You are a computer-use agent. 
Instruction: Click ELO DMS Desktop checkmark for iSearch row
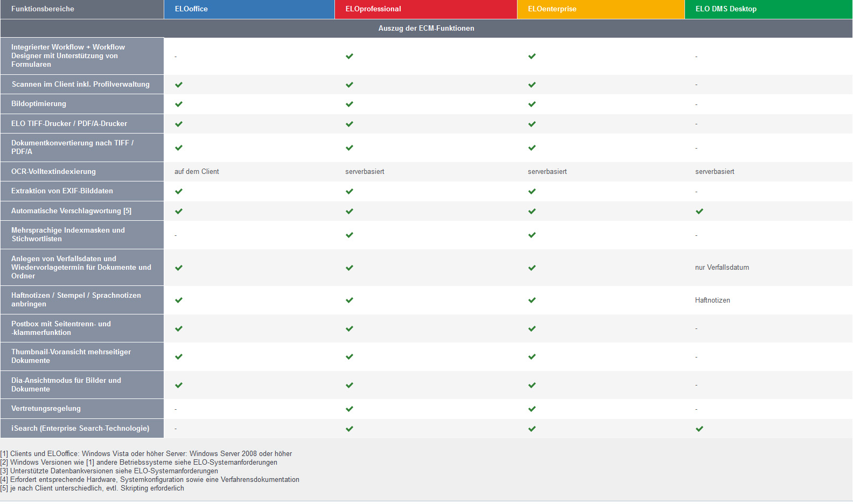[x=700, y=429]
